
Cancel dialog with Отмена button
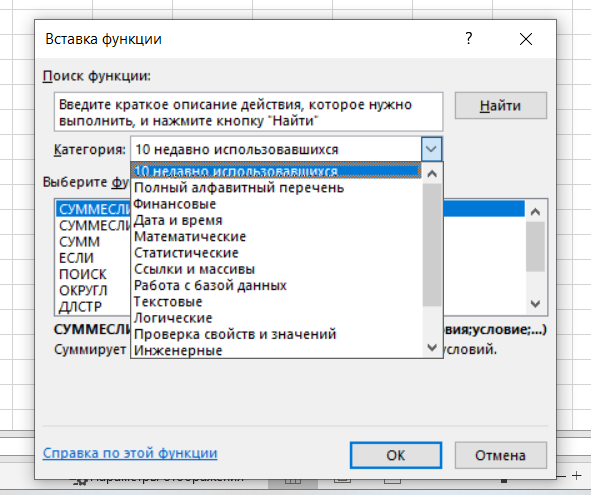(501, 455)
